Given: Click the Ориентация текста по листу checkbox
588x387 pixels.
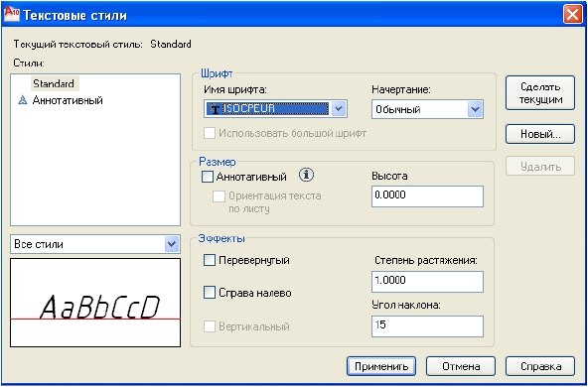Looking at the screenshot, I should (219, 196).
